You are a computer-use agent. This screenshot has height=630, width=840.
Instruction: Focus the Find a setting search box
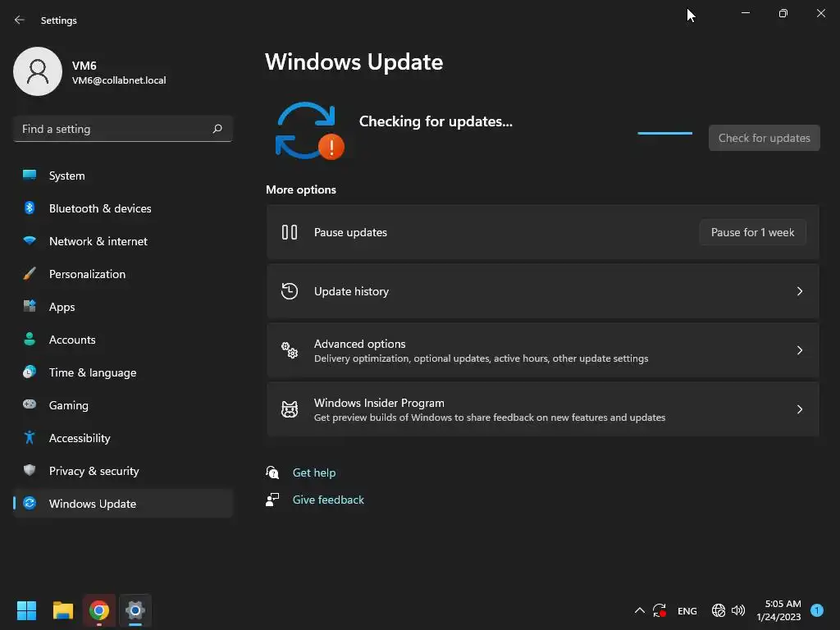[x=123, y=129]
